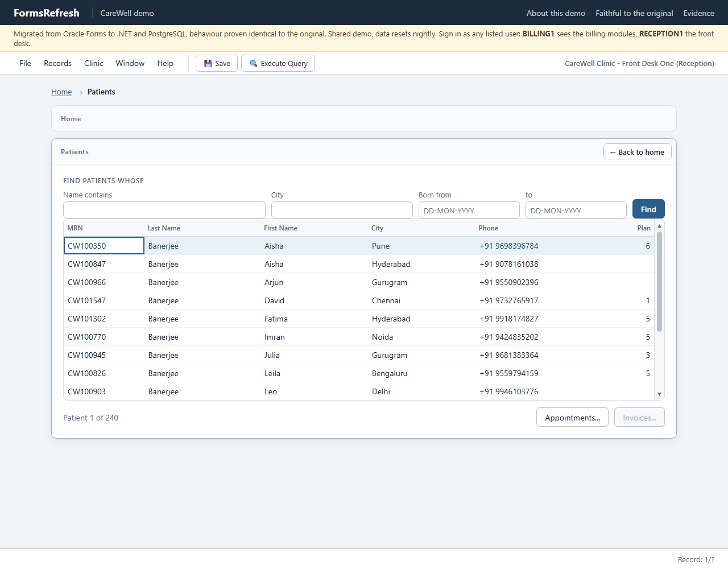Select patient row CW100770
Screen dimensions: 728x569
(359, 337)
